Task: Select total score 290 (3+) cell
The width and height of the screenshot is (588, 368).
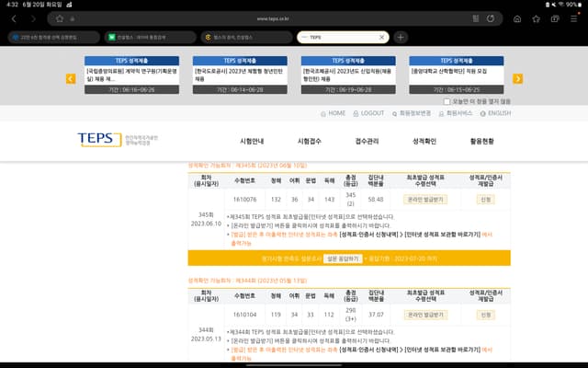Action: [x=350, y=315]
